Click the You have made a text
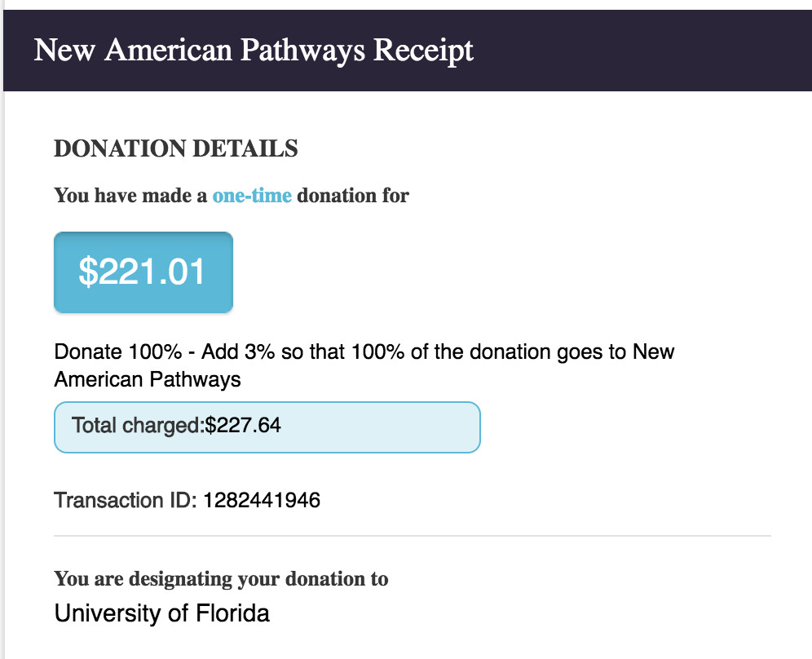812x659 pixels. (130, 196)
